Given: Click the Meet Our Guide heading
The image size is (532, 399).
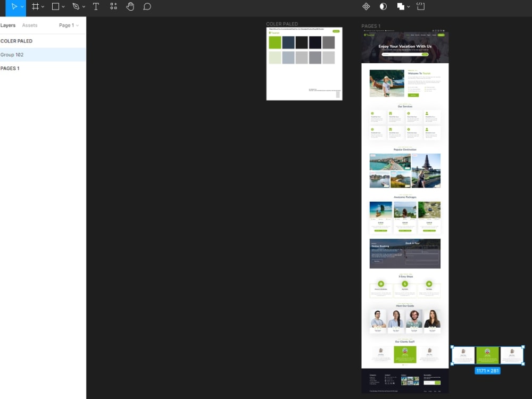Looking at the screenshot, I should pos(405,306).
